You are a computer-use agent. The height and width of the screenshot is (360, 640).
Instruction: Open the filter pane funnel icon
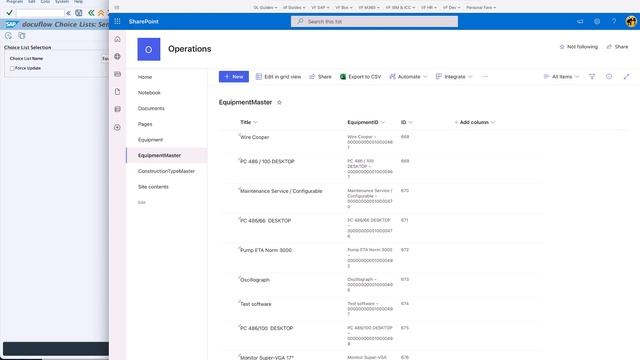click(592, 77)
